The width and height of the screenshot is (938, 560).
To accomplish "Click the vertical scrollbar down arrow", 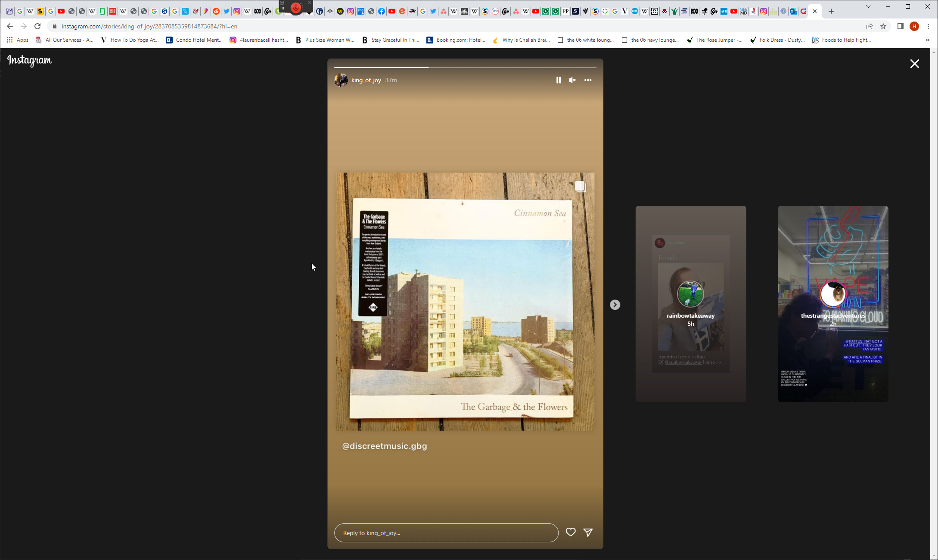I will [934, 557].
